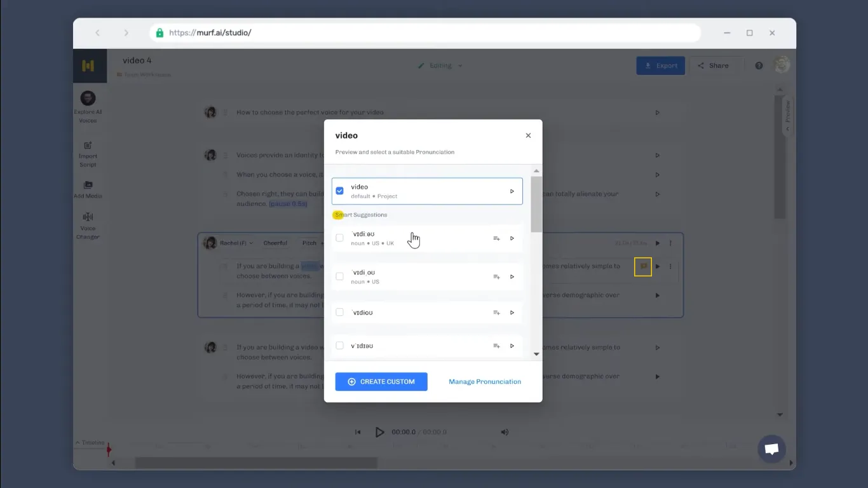Click the Share button
This screenshot has height=488, width=868.
coord(712,65)
